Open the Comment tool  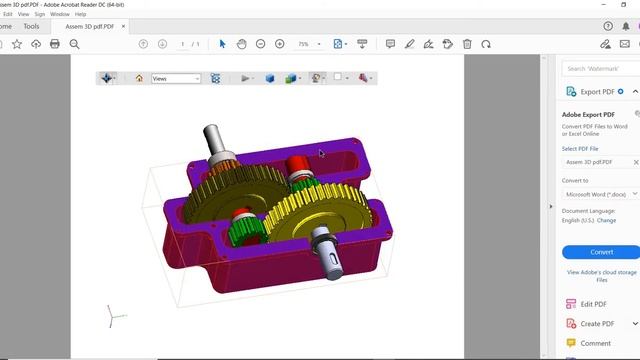[x=588, y=343]
